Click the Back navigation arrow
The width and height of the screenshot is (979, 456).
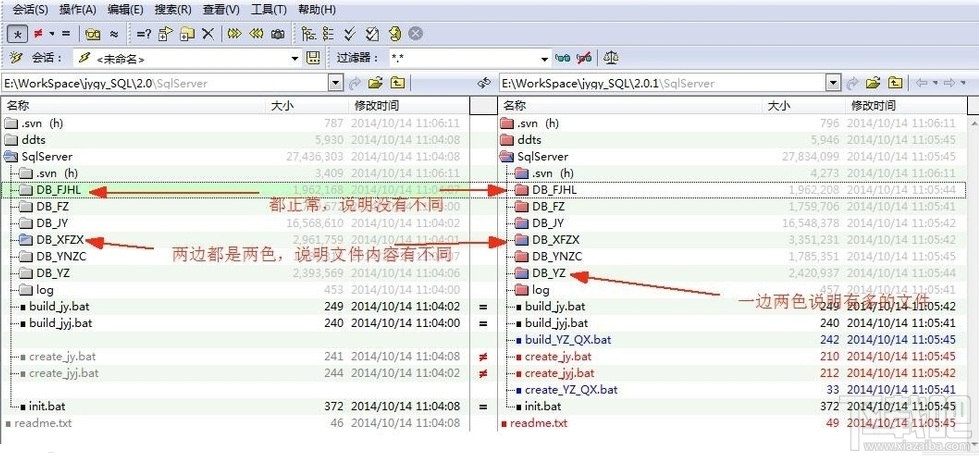(922, 82)
